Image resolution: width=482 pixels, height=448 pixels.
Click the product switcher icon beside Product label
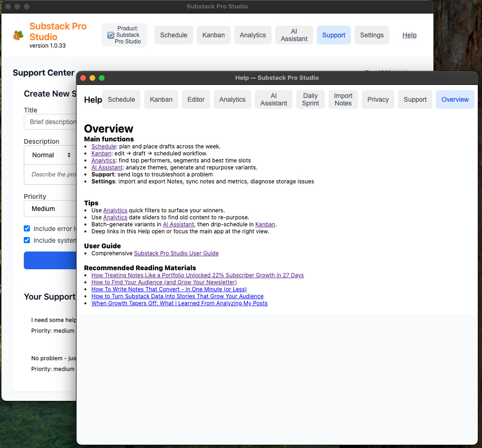point(111,35)
